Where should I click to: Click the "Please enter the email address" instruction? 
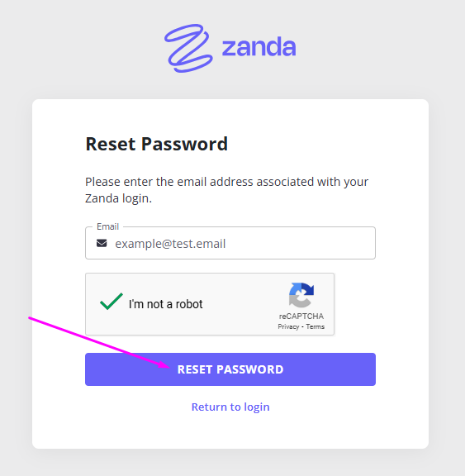point(226,182)
